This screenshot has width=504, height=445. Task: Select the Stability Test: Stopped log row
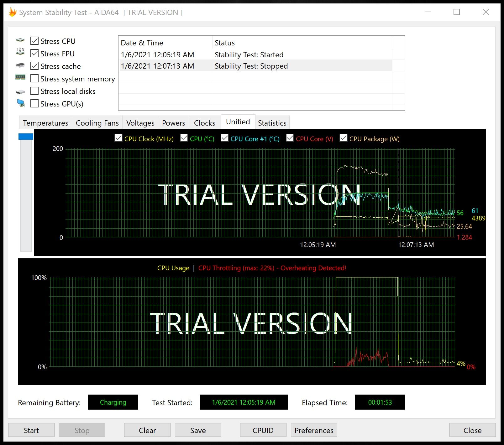click(x=255, y=66)
